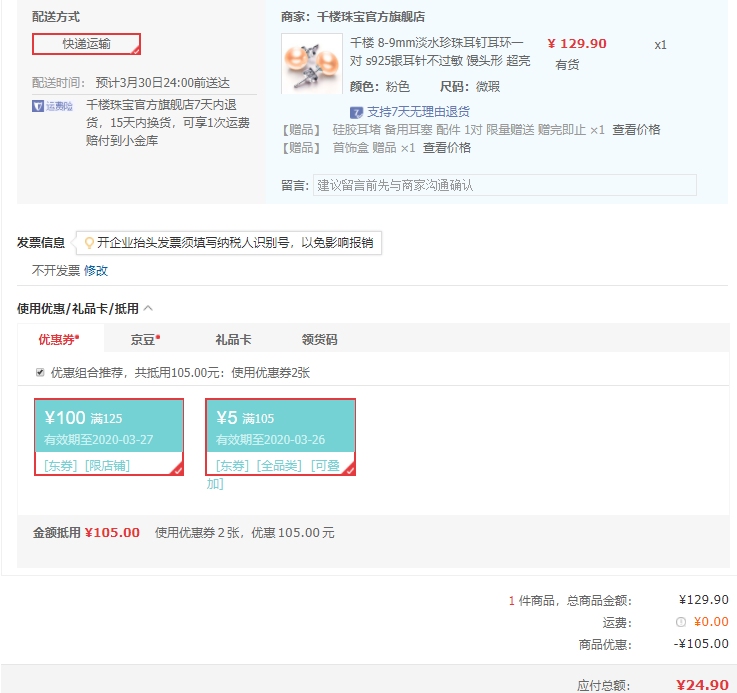
Task: Switch to the 领货码 tab
Action: [x=320, y=339]
